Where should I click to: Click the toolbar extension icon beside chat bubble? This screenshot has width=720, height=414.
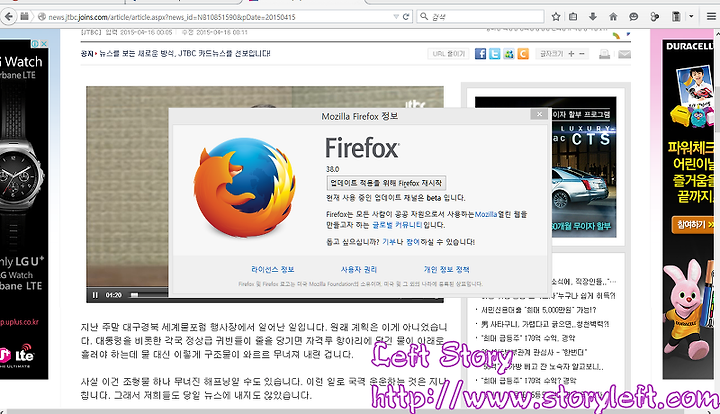coord(654,17)
